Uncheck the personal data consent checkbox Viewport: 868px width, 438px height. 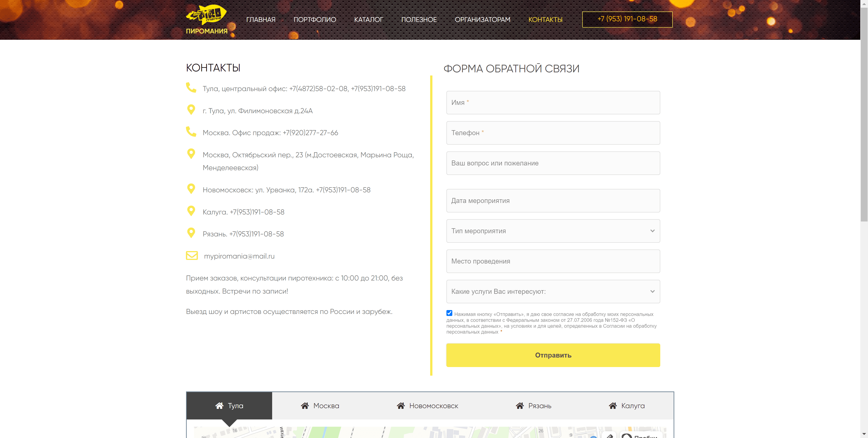click(x=450, y=313)
